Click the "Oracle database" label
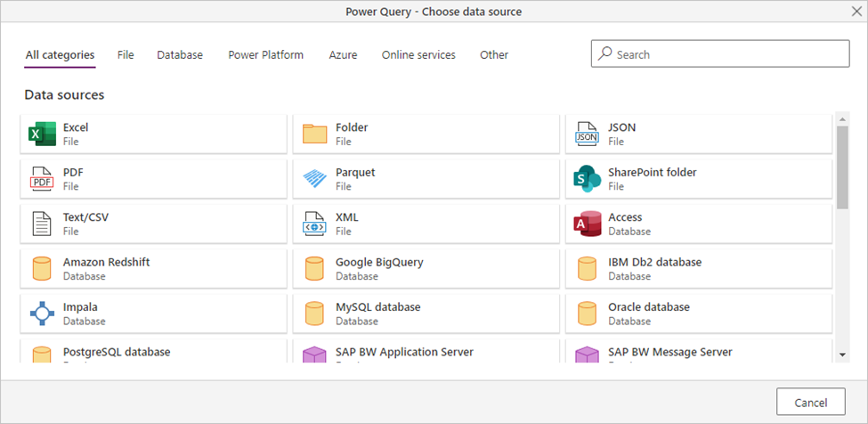Viewport: 868px width, 424px height. [649, 306]
